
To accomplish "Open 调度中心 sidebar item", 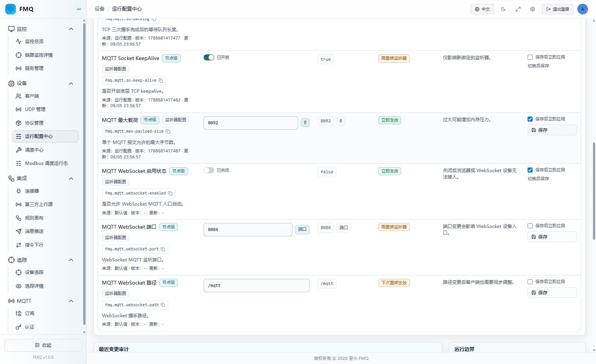I will click(46, 150).
